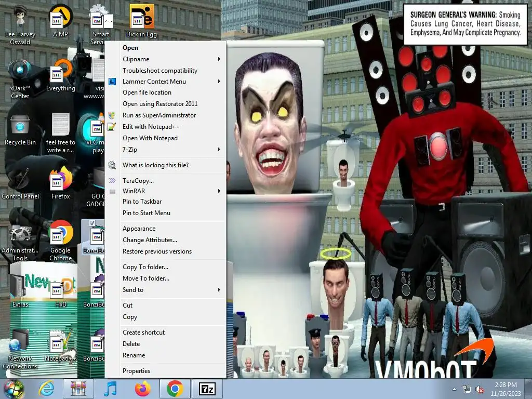Expand the Lammer Context Menu submenu arrow

[x=219, y=82]
